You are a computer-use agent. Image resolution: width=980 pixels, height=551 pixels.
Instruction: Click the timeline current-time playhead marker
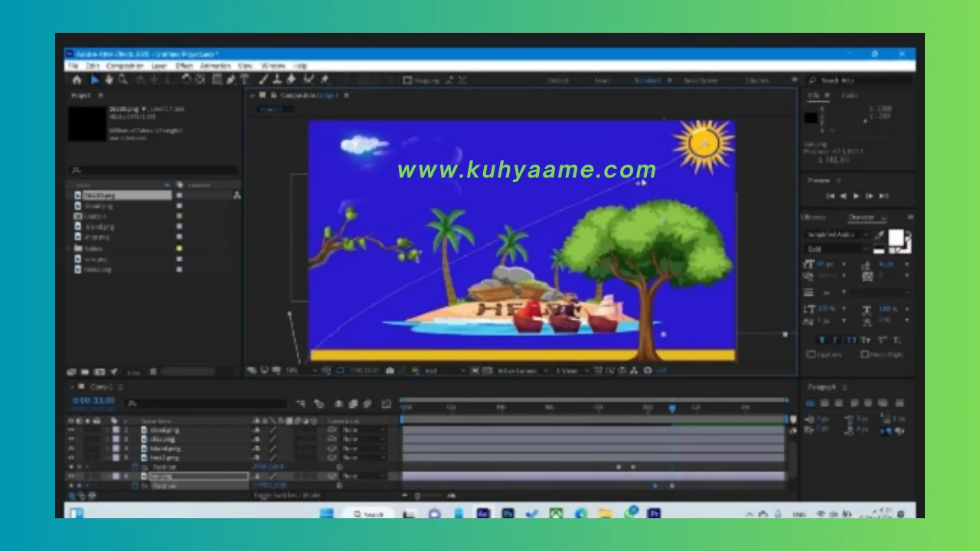[672, 408]
